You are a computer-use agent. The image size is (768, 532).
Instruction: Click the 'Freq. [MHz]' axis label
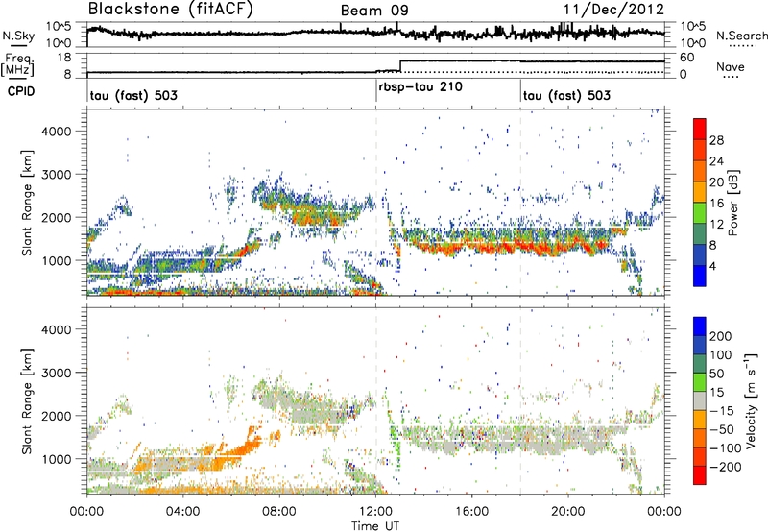click(18, 64)
